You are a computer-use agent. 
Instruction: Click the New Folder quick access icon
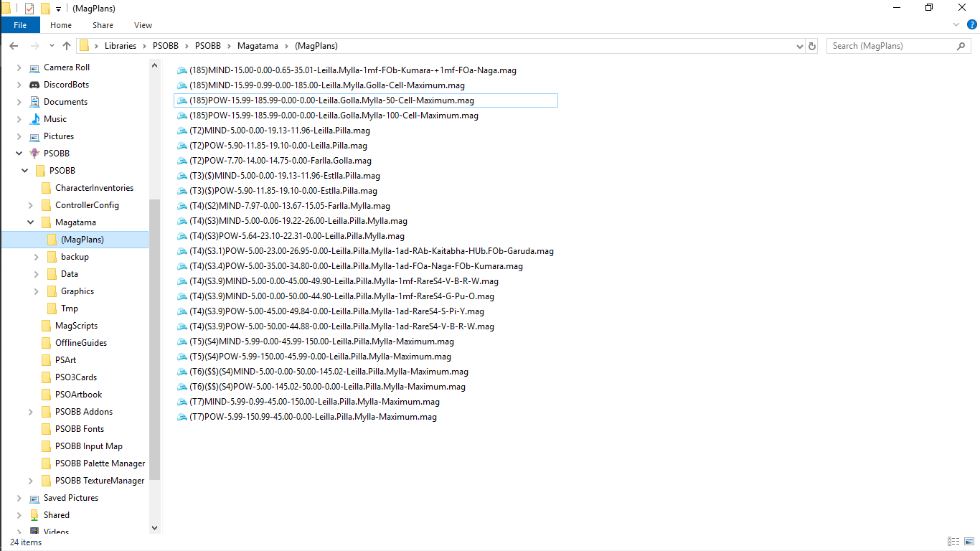coord(45,8)
